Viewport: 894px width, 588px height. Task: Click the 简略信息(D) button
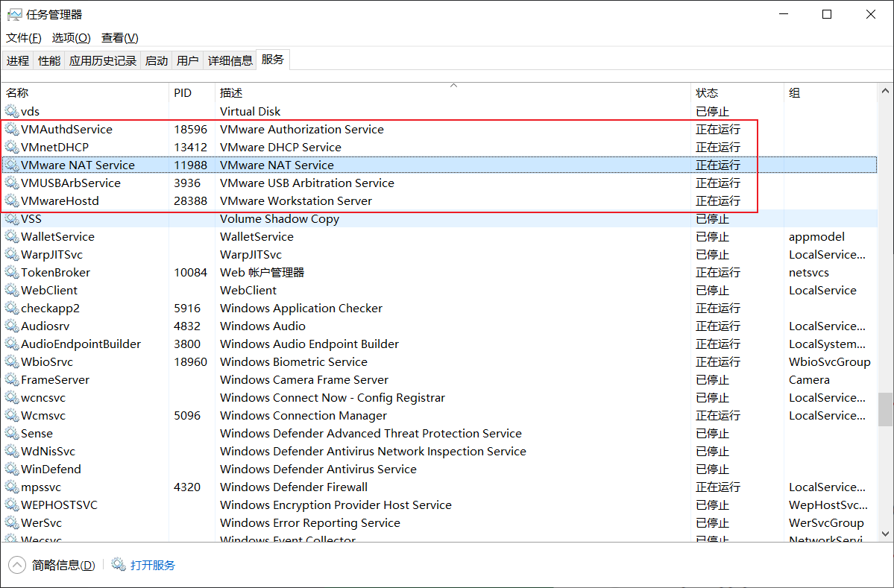click(x=63, y=565)
